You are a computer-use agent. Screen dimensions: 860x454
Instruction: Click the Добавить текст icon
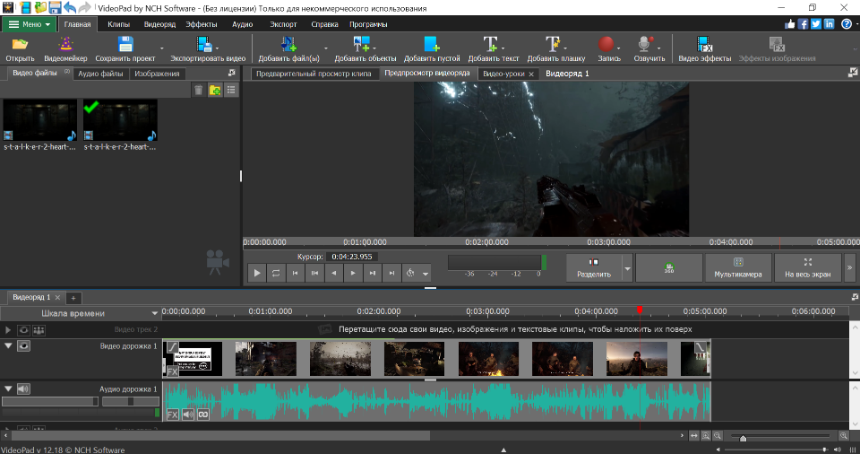coord(490,44)
